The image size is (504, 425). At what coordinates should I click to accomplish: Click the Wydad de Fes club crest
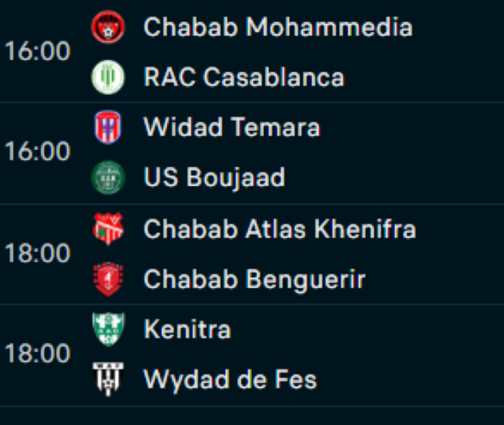tap(108, 380)
